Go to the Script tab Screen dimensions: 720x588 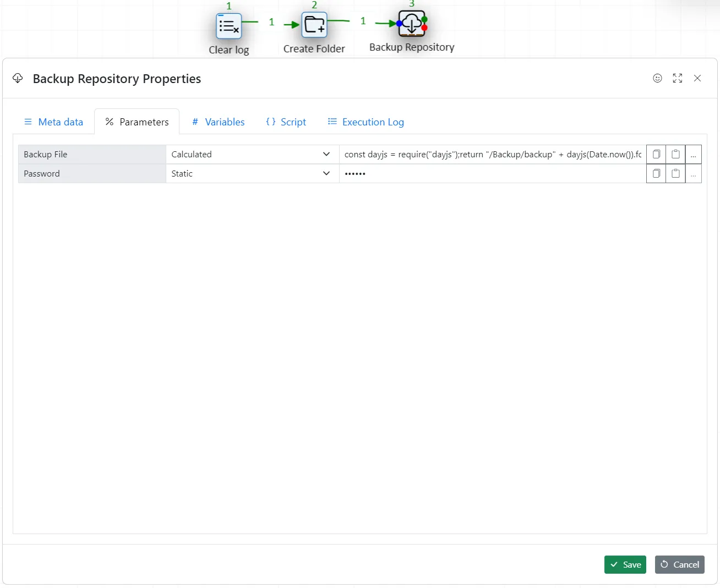click(x=286, y=122)
